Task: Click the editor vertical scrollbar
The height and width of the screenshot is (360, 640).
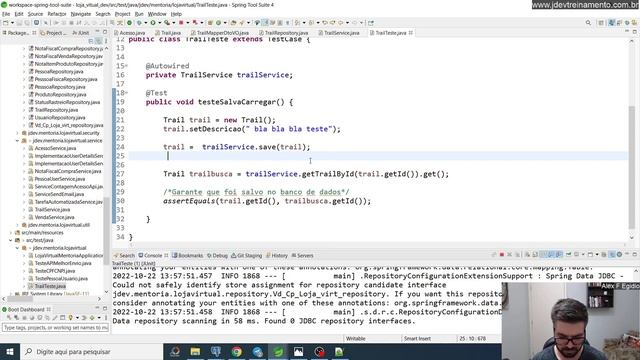Action: coord(631,167)
